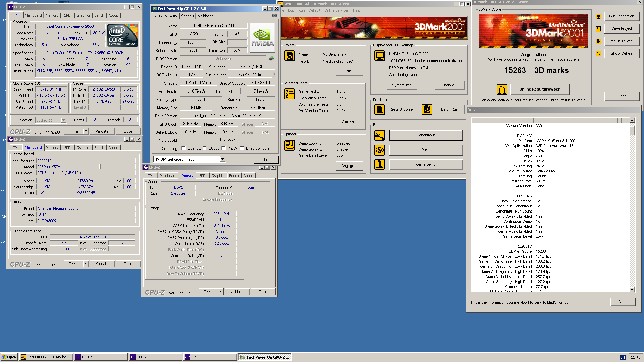Image resolution: width=644 pixels, height=362 pixels.
Task: Click the Batch Run icon in Pro Tools
Action: [x=427, y=109]
